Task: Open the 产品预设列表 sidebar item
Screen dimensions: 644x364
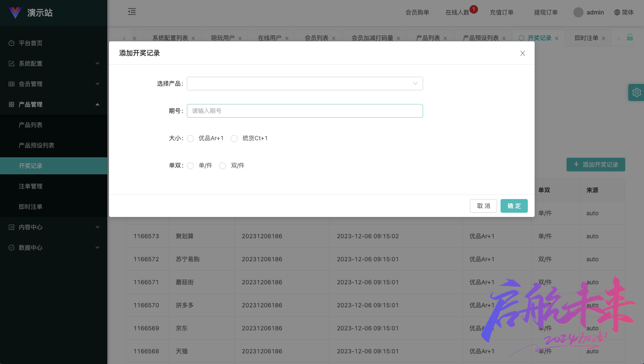Action: (54, 145)
